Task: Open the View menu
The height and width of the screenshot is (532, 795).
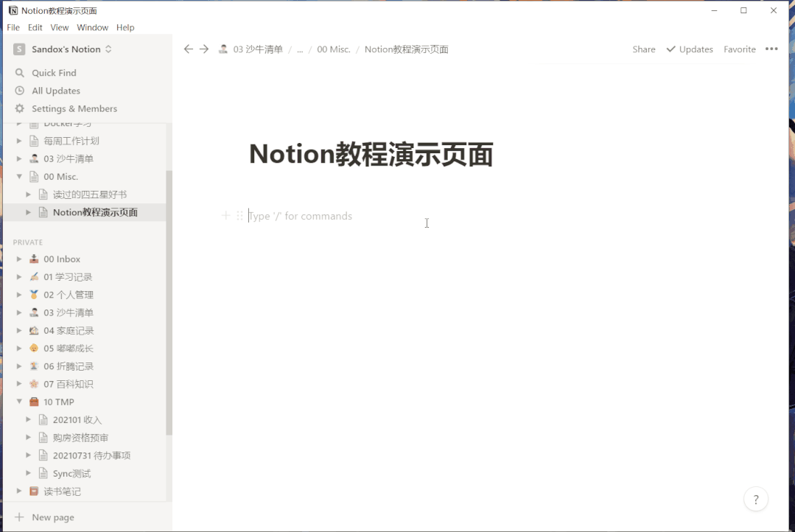Action: coord(60,27)
